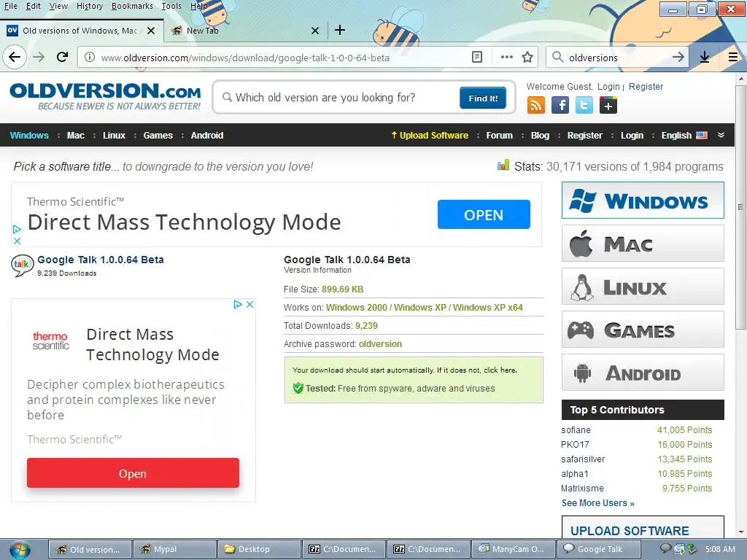Expand the navigation bar double chevron
Image resolution: width=747 pixels, height=560 pixels.
coord(721,135)
